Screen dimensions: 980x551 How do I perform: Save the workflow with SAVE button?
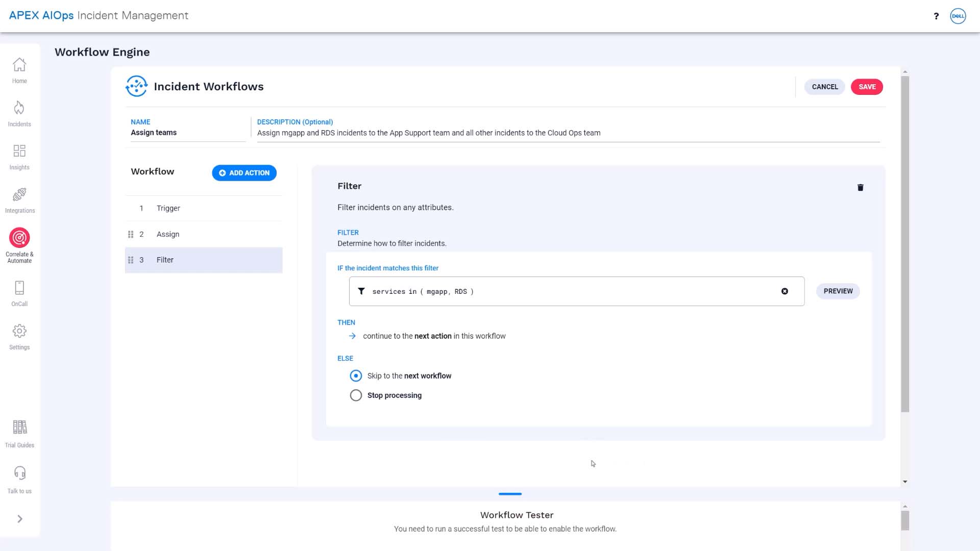[x=867, y=87]
